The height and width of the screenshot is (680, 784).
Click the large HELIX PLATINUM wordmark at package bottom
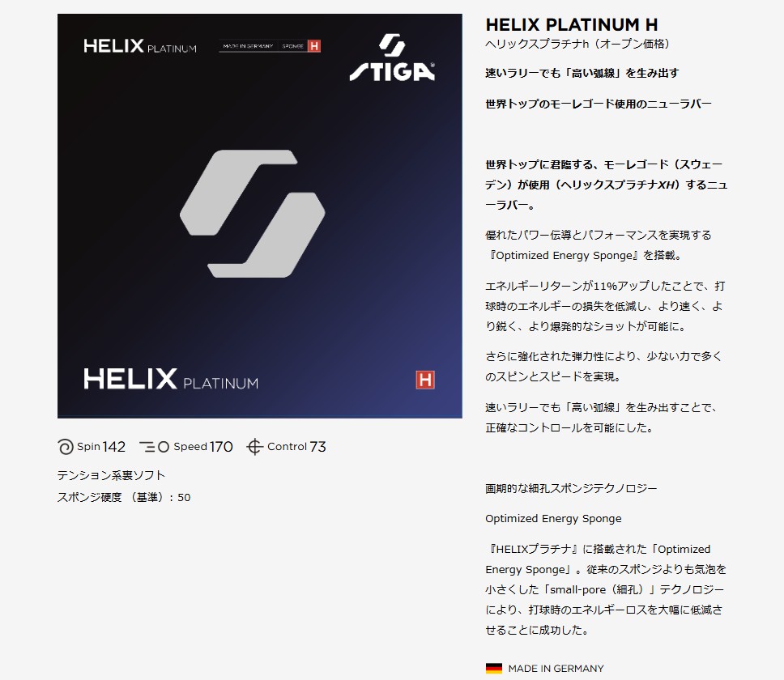pos(171,379)
